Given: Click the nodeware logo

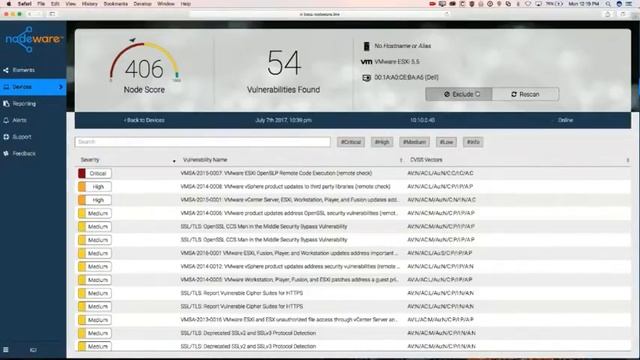Looking at the screenshot, I should pyautogui.click(x=33, y=39).
